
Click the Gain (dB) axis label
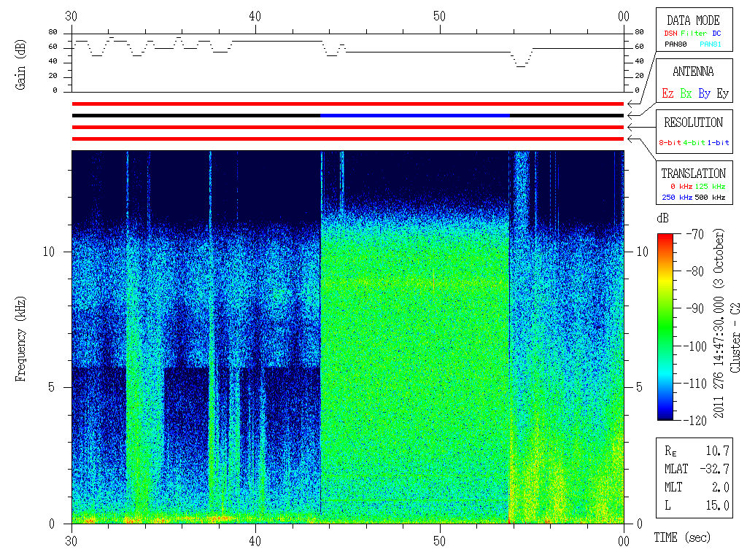20,64
